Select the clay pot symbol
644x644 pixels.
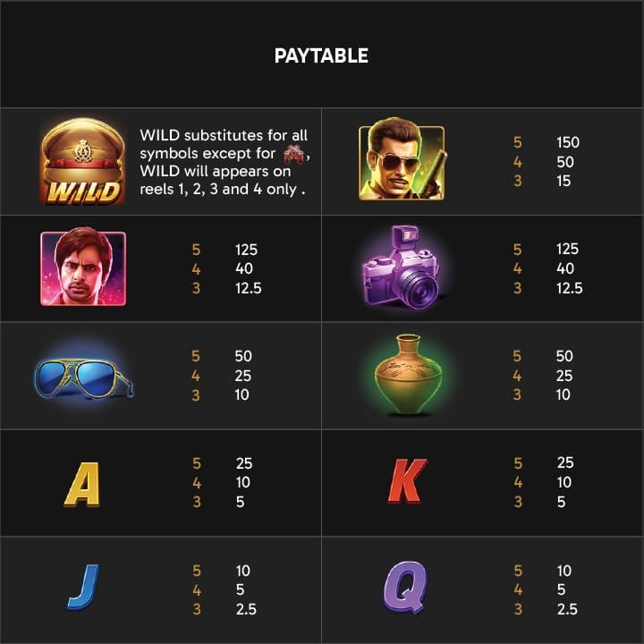click(408, 374)
